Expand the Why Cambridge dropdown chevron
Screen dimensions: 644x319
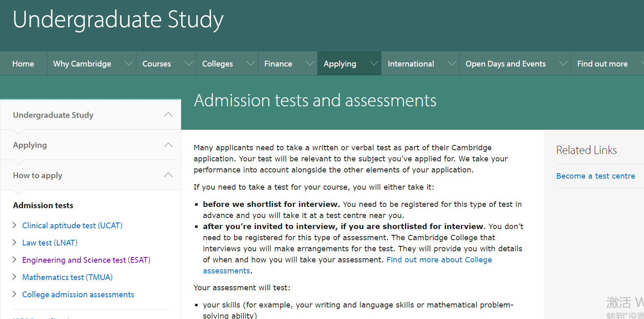pyautogui.click(x=129, y=64)
